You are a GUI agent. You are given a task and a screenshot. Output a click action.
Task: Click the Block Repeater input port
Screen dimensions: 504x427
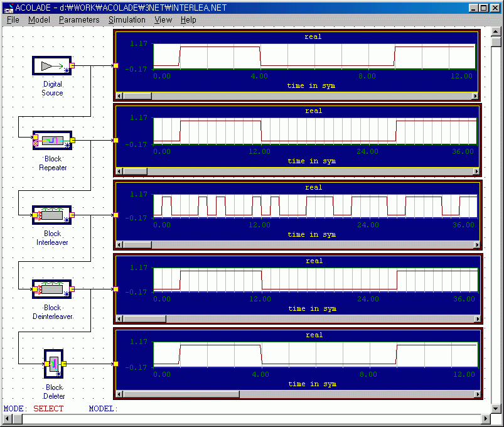(35, 138)
